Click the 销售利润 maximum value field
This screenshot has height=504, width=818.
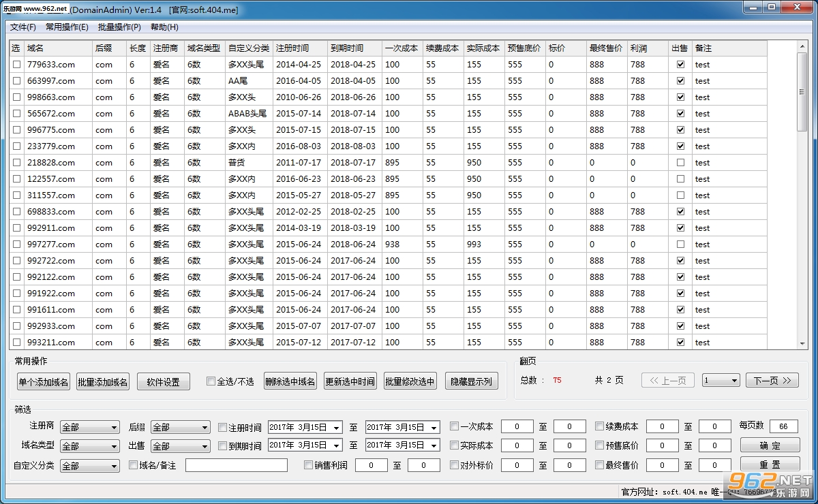(424, 465)
